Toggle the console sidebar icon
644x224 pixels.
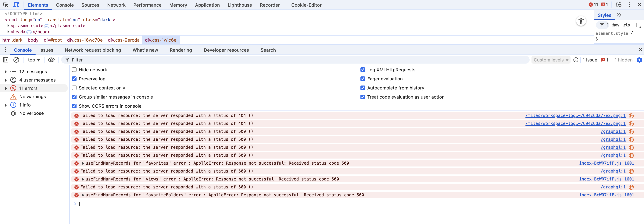[5, 60]
